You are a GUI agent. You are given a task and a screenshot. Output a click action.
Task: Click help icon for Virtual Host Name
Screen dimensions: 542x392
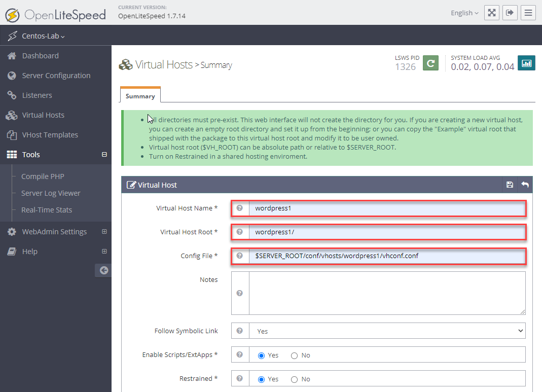pos(239,208)
